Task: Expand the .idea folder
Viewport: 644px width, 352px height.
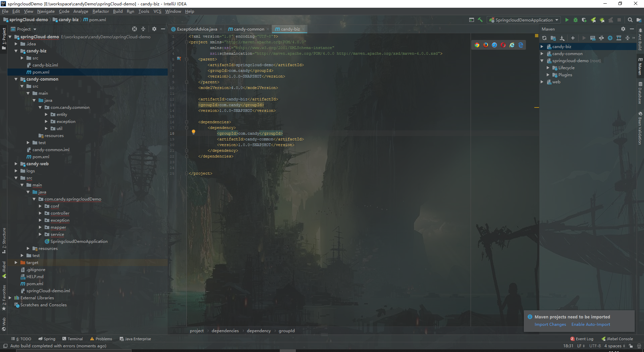Action: tap(16, 44)
